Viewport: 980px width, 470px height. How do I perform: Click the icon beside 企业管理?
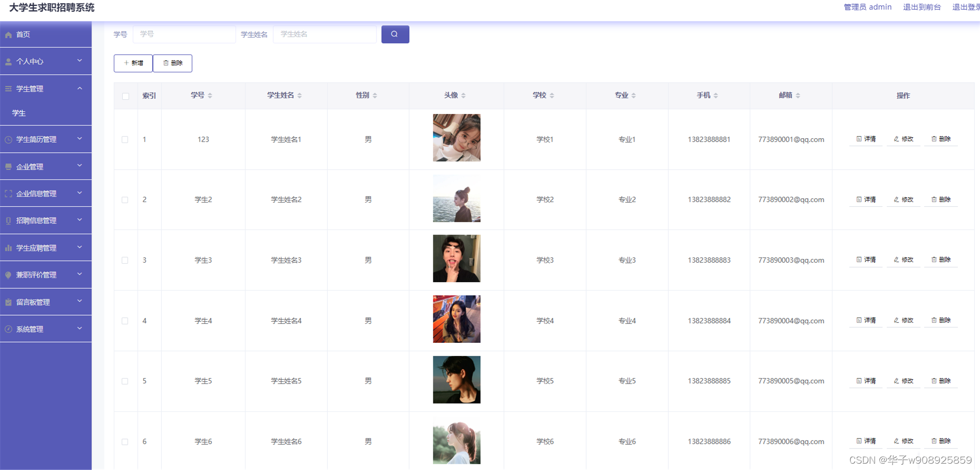(8, 167)
